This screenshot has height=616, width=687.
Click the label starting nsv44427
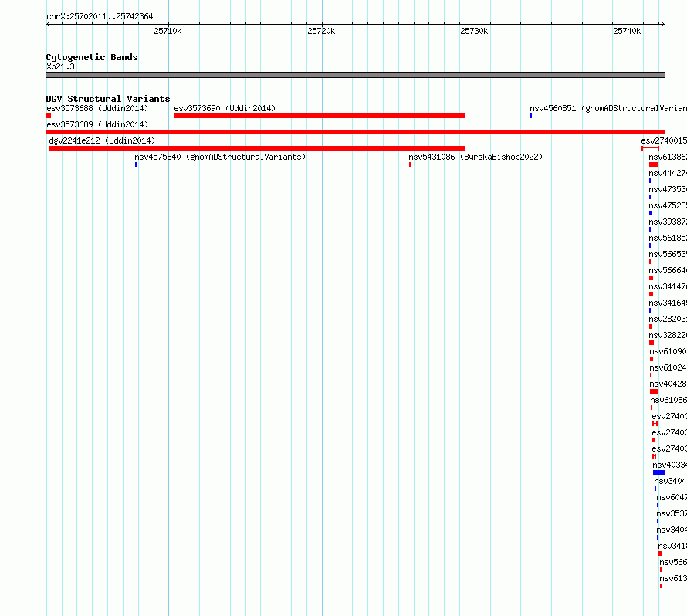pyautogui.click(x=668, y=173)
